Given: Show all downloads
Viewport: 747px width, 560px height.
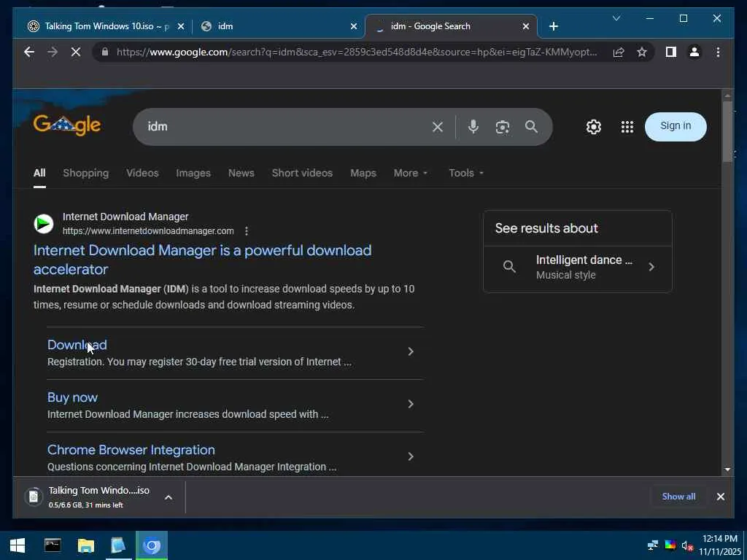Looking at the screenshot, I should pyautogui.click(x=678, y=497).
